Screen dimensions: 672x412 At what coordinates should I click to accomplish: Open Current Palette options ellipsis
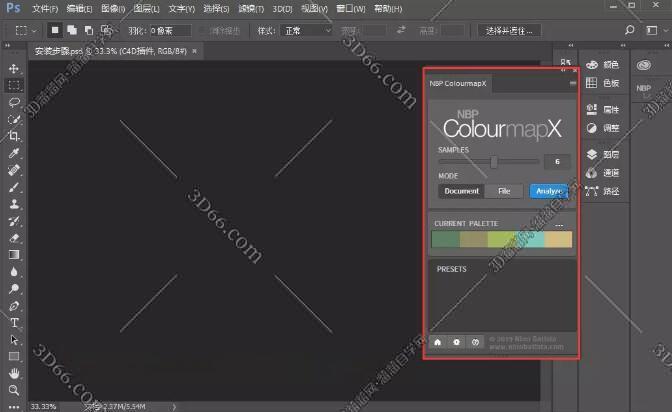coord(560,225)
